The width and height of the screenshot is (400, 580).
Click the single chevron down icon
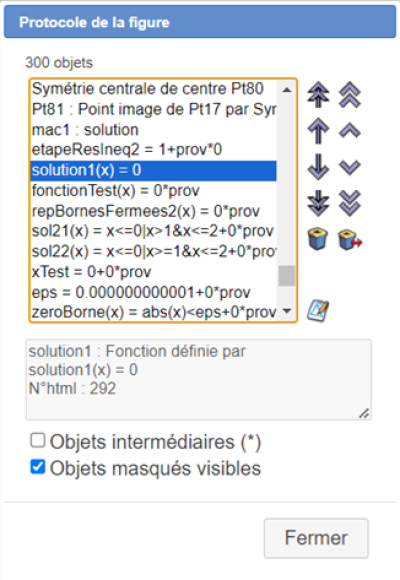tap(350, 167)
